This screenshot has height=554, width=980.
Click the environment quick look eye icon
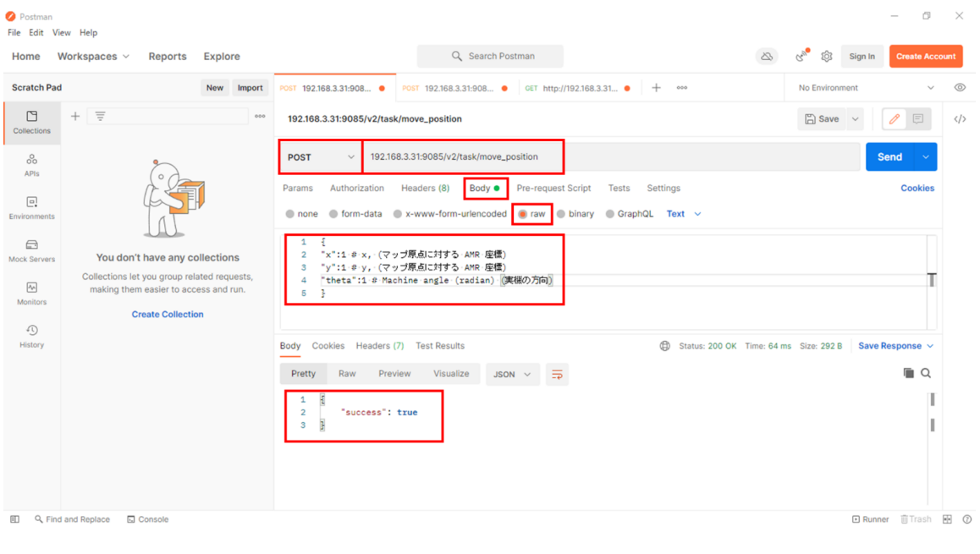click(x=960, y=88)
